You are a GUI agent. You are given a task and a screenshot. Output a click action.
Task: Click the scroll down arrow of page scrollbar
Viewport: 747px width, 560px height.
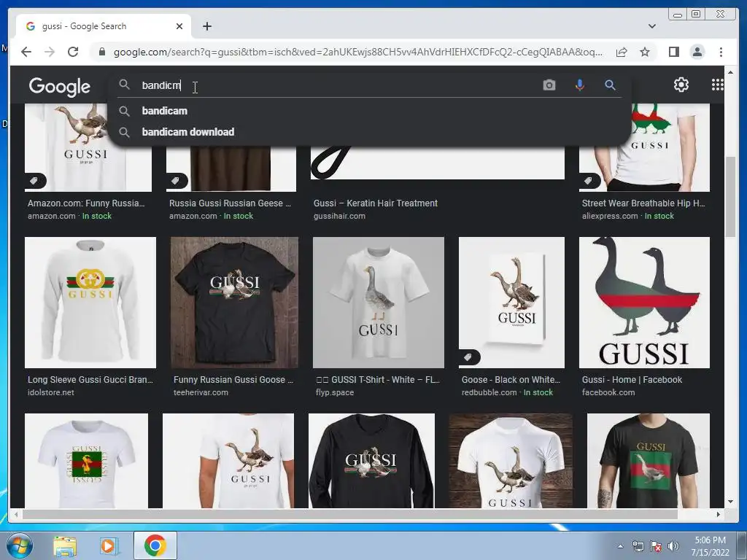[730, 502]
